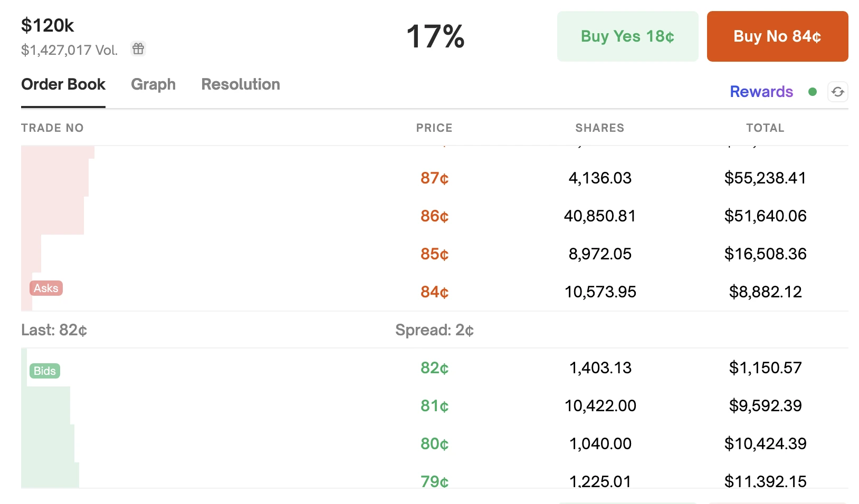Viewport: 859px width, 504px height.
Task: Click the red Asks label badge
Action: pyautogui.click(x=46, y=288)
